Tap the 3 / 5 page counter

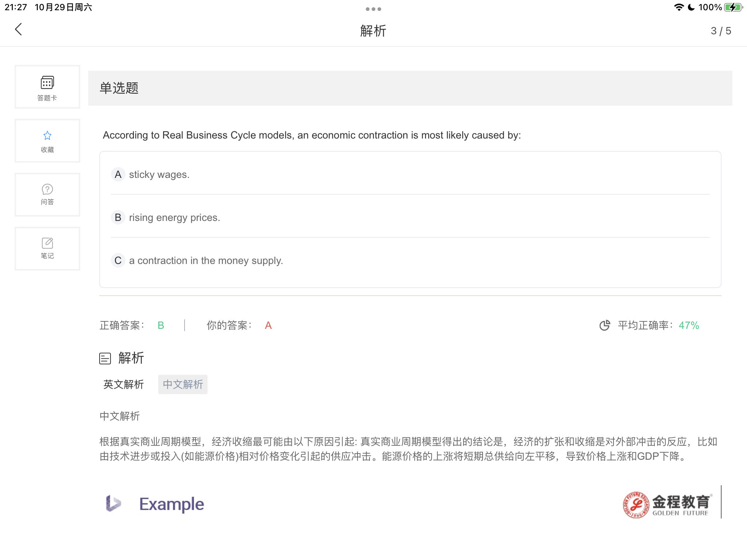point(721,31)
